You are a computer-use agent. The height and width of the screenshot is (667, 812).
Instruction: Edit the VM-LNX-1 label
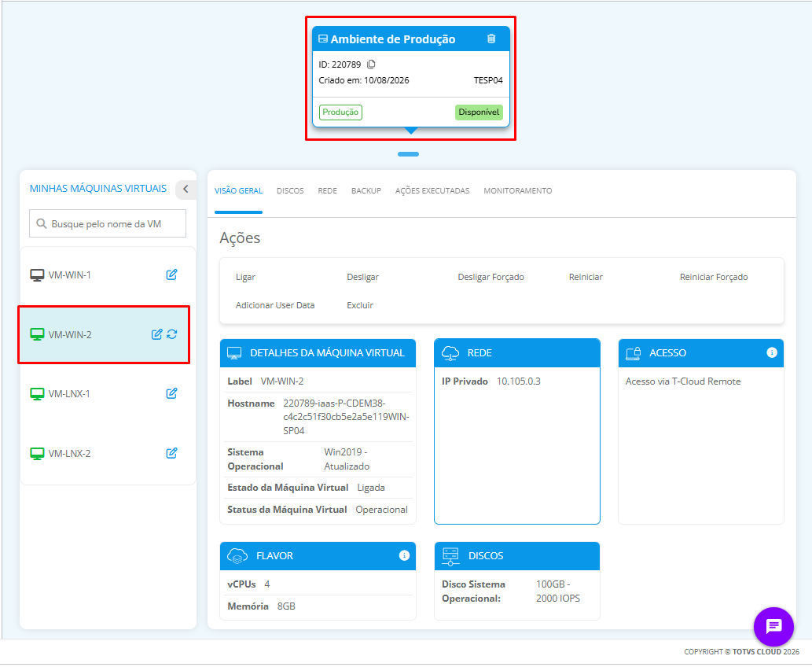pyautogui.click(x=171, y=393)
